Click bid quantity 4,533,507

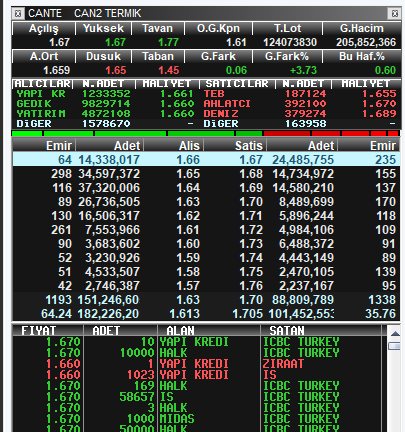point(112,272)
